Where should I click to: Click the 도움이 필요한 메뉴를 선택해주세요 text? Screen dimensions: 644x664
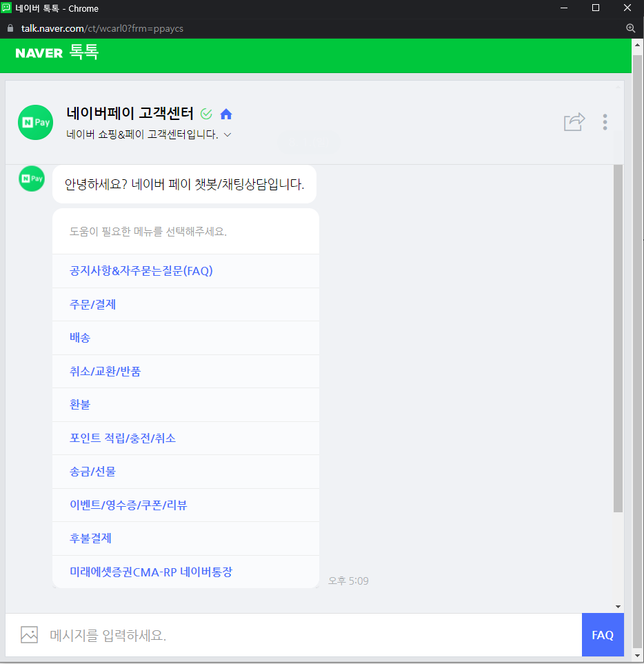[148, 232]
